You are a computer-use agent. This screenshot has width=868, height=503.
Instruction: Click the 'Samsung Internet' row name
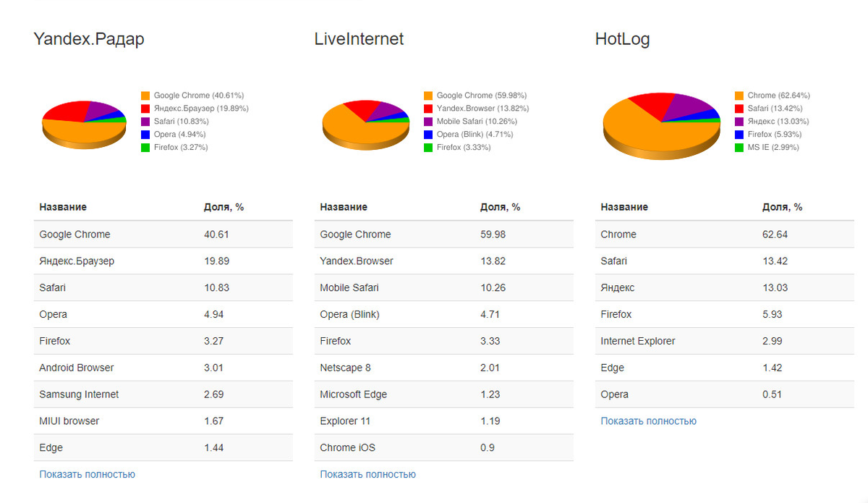[x=79, y=394]
